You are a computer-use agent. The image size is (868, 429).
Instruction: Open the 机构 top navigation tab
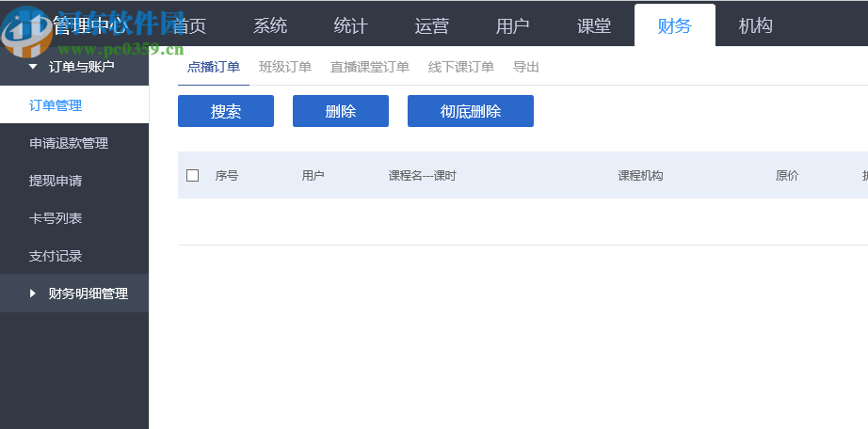[756, 25]
